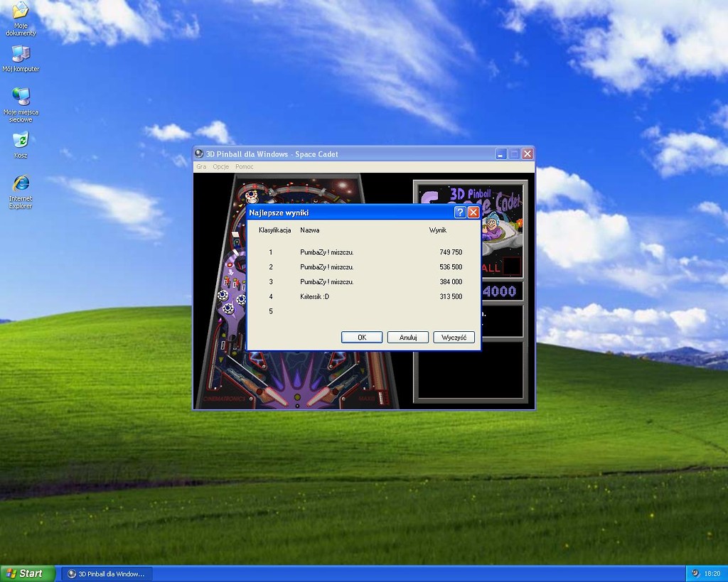Click the empty rank 5 number
This screenshot has height=582, width=728.
coord(271,311)
